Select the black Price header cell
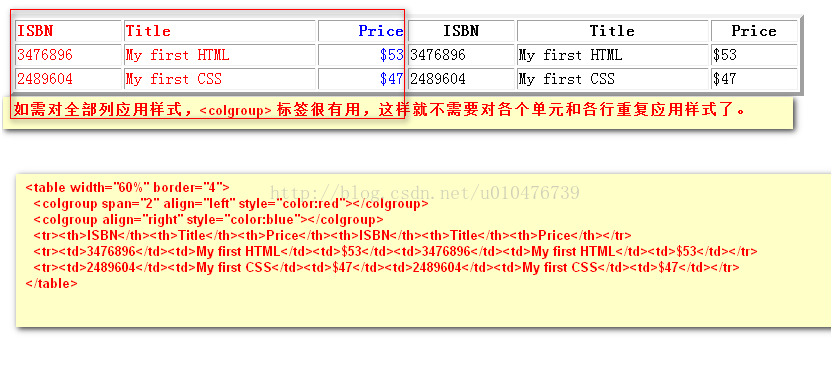831x365 pixels. (x=754, y=31)
